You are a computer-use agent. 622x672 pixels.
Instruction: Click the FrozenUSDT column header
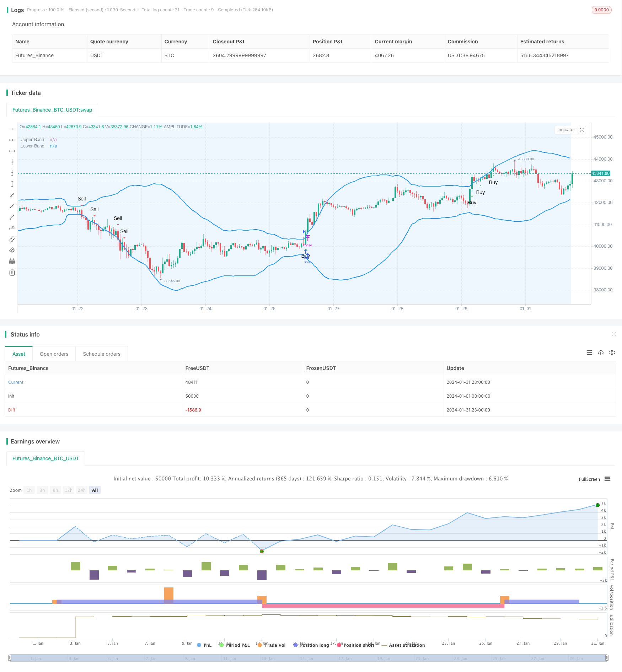pos(321,368)
